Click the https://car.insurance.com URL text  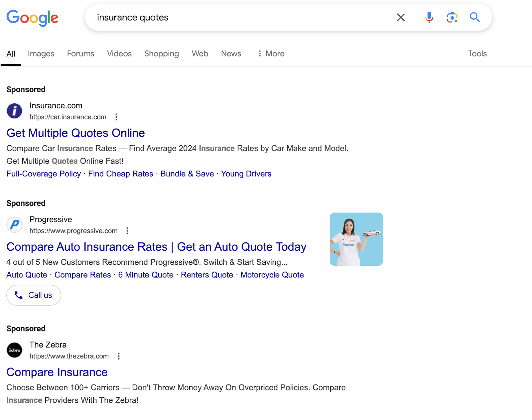point(68,117)
